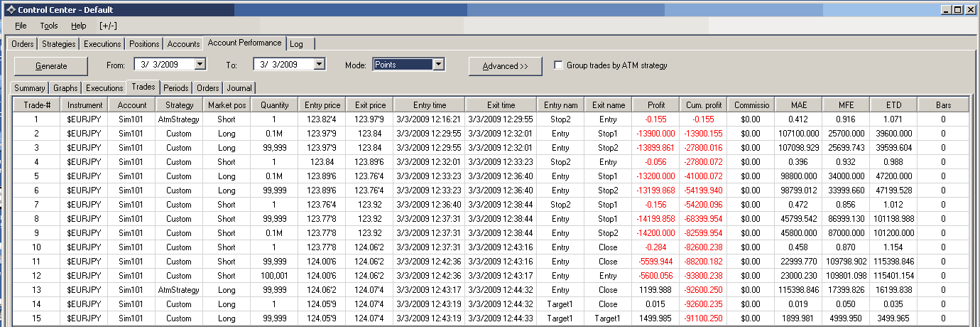Sort by the ETD column header

[893, 105]
